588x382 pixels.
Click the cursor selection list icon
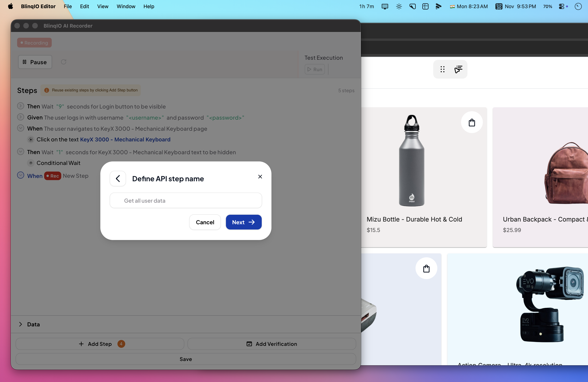pos(458,69)
